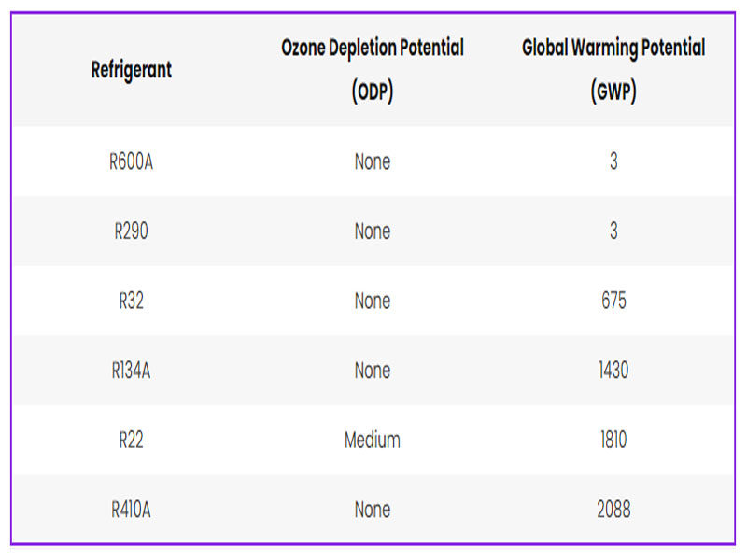Click the Refrigerant column header
747x560 pixels.
132,69
